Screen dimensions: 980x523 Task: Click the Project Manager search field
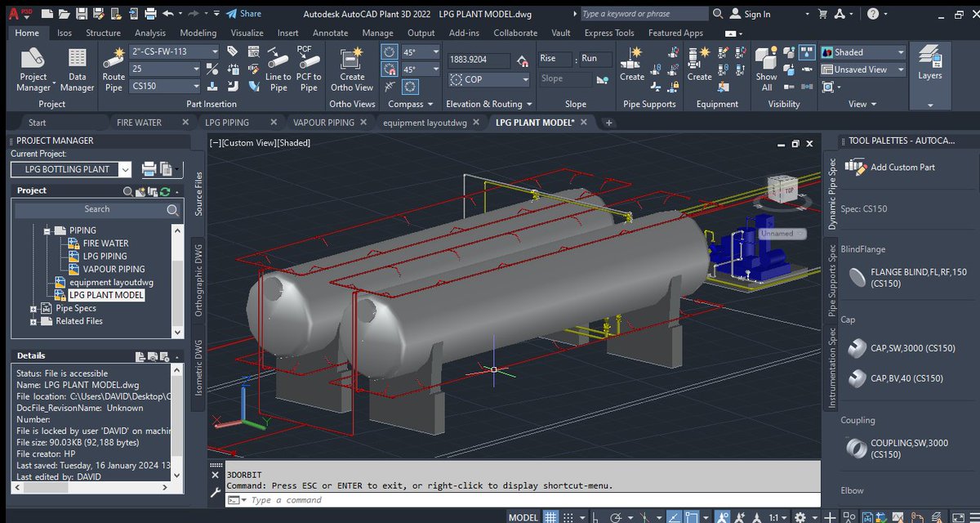click(98, 209)
